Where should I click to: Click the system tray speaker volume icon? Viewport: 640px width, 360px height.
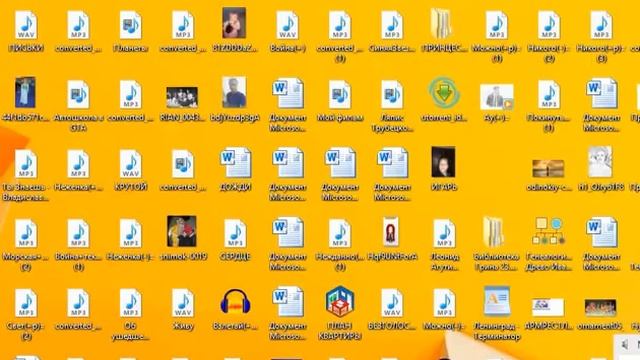point(625,345)
